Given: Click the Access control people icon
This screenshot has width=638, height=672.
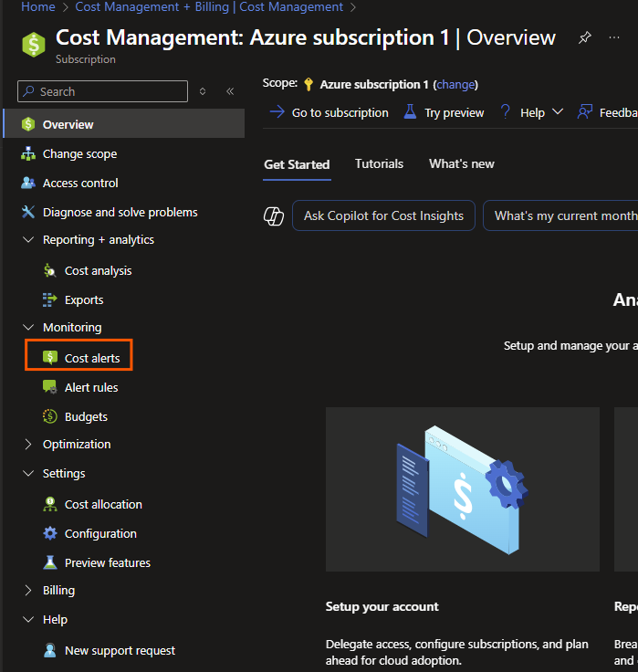Looking at the screenshot, I should click(x=28, y=183).
